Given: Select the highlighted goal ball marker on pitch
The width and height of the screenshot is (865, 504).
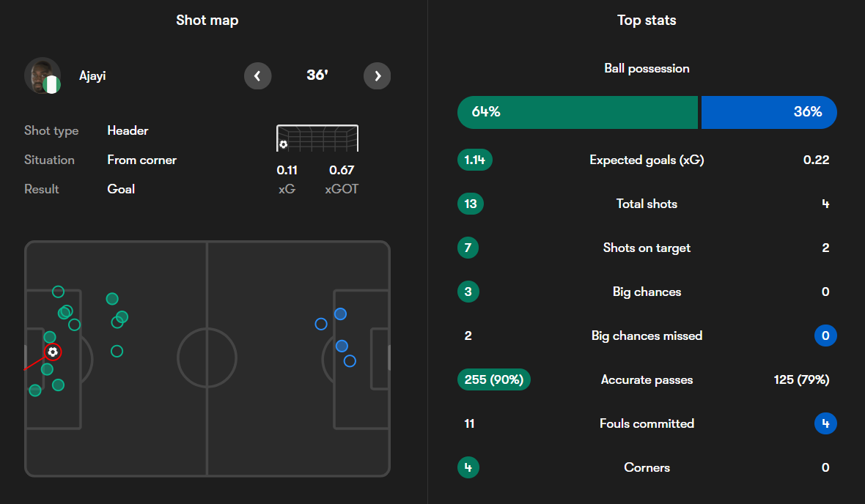Looking at the screenshot, I should click(x=53, y=352).
